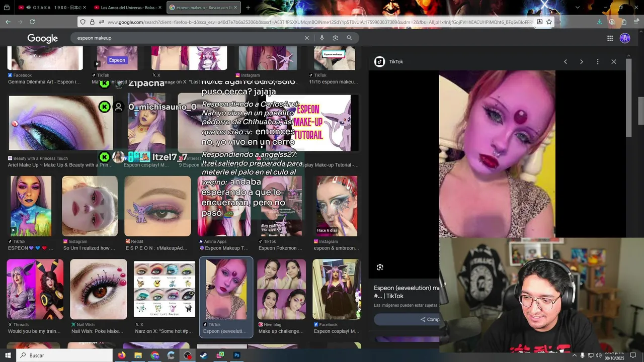Screen dimensions: 644x362
Task: Open the Threads 'Would you be my trainer' thumbnail
Action: point(35,289)
